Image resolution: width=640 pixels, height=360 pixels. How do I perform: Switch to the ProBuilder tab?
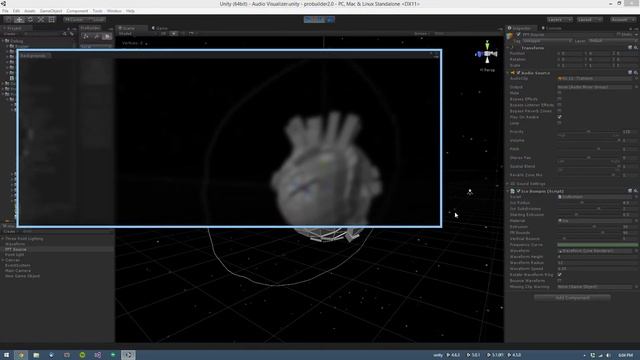(x=91, y=28)
